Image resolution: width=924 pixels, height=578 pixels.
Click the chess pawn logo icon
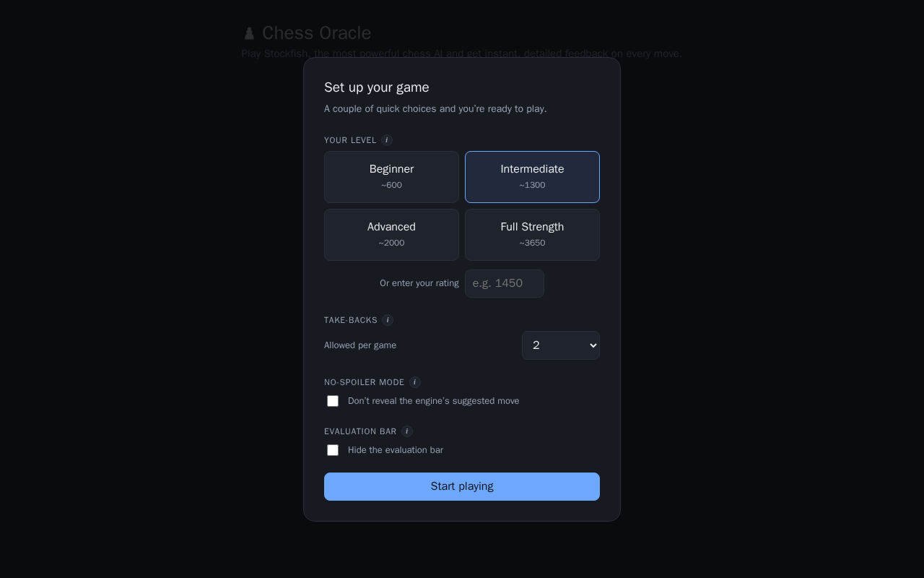tap(249, 33)
